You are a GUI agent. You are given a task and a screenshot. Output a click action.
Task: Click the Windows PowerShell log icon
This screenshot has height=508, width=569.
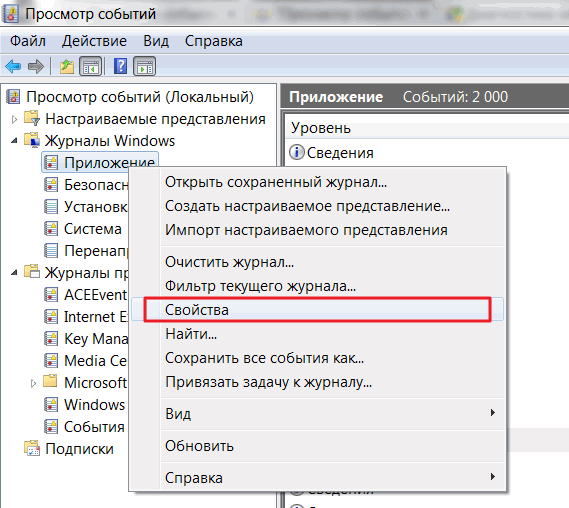click(51, 405)
